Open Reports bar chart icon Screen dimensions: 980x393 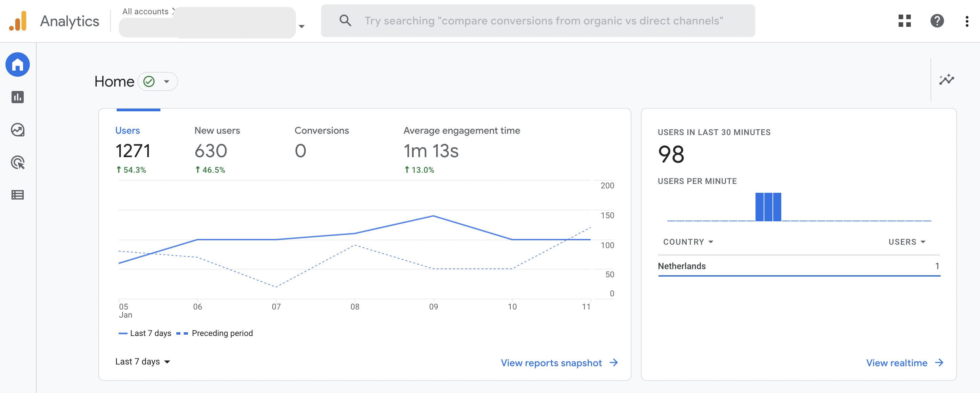click(18, 97)
